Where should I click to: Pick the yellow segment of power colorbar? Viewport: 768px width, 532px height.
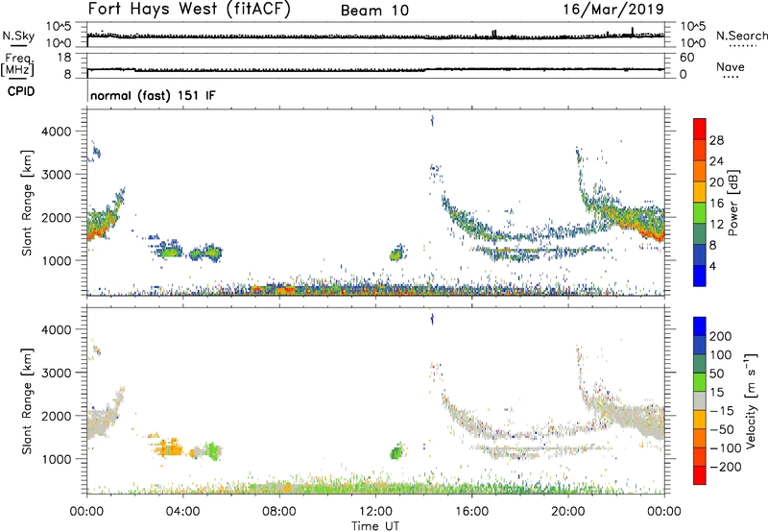(700, 192)
